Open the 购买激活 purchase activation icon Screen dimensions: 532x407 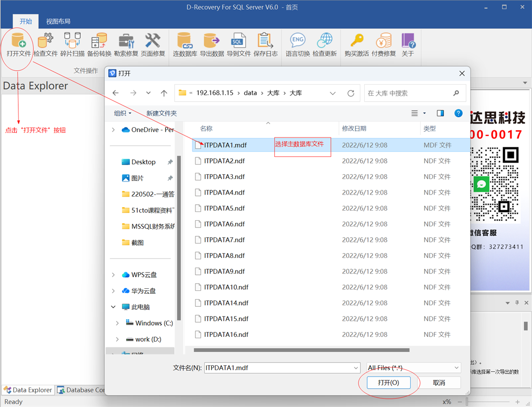[356, 45]
